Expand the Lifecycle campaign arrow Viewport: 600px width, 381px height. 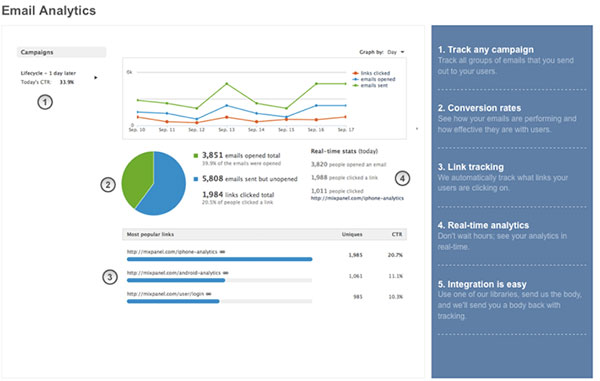click(96, 78)
